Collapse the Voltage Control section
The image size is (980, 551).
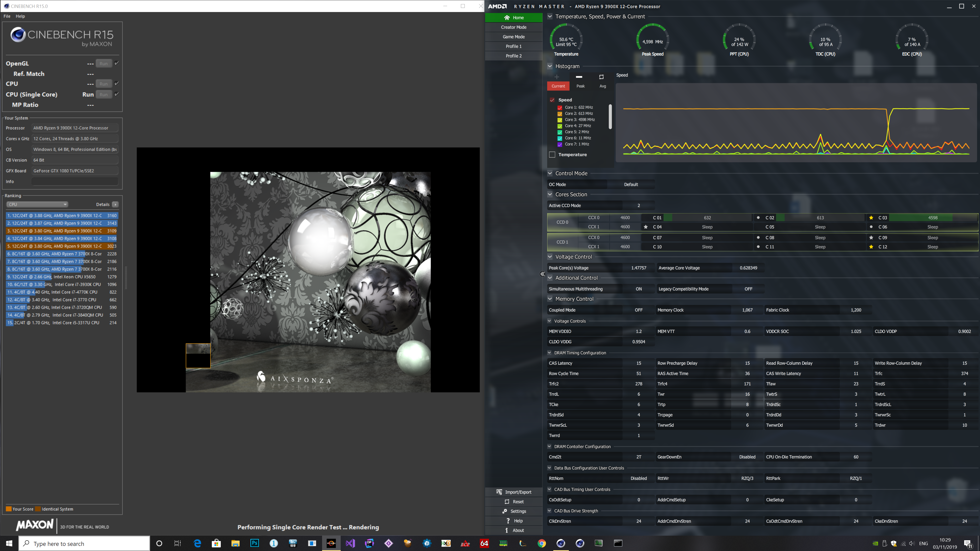pyautogui.click(x=550, y=257)
